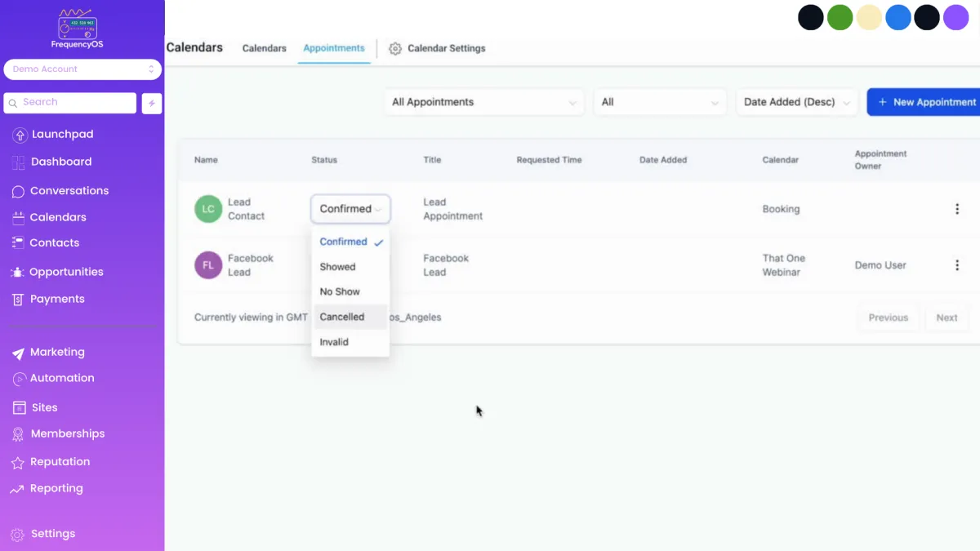Screen dimensions: 980x551
Task: Click the LC avatar of Lead Contact
Action: (208, 209)
